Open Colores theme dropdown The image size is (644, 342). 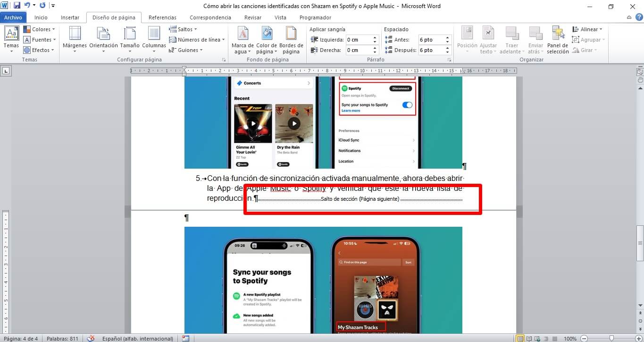coord(40,29)
